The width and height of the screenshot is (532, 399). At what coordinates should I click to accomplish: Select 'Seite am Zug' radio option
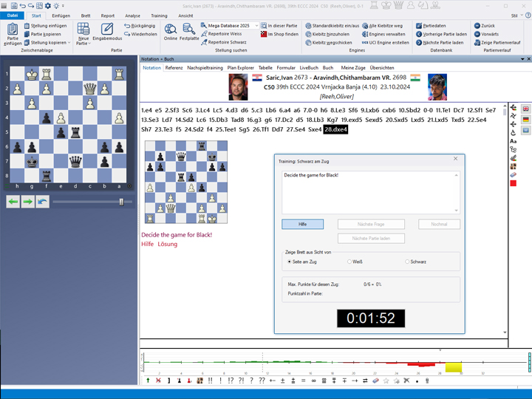pos(290,262)
